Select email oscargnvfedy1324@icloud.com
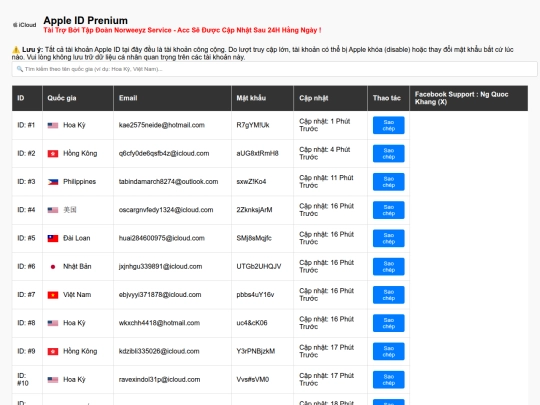Image resolution: width=540 pixels, height=405 pixels. [x=166, y=210]
